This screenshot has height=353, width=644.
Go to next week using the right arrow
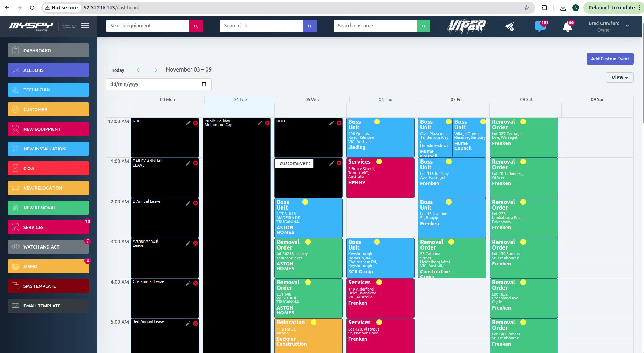coord(155,70)
